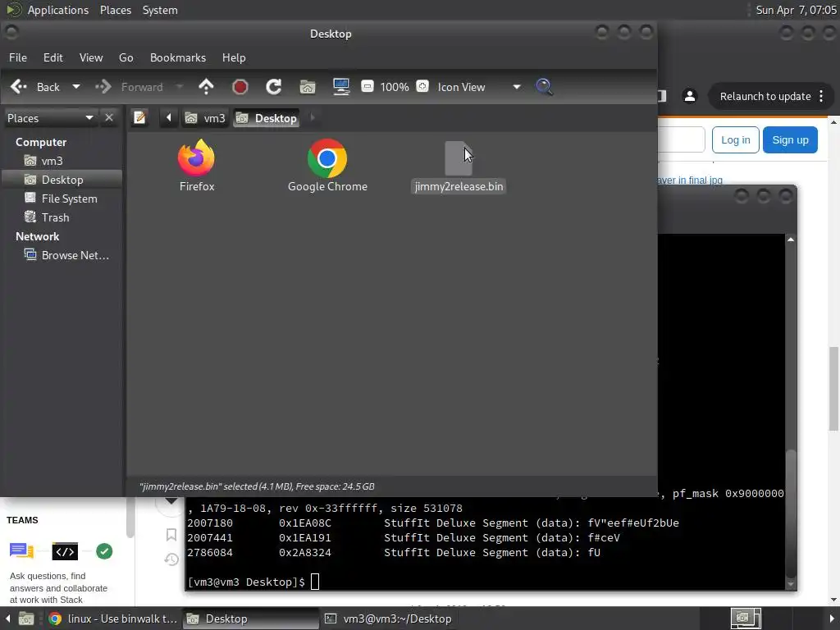This screenshot has height=630, width=840.
Task: Go up to parent folder arrow
Action: click(206, 87)
